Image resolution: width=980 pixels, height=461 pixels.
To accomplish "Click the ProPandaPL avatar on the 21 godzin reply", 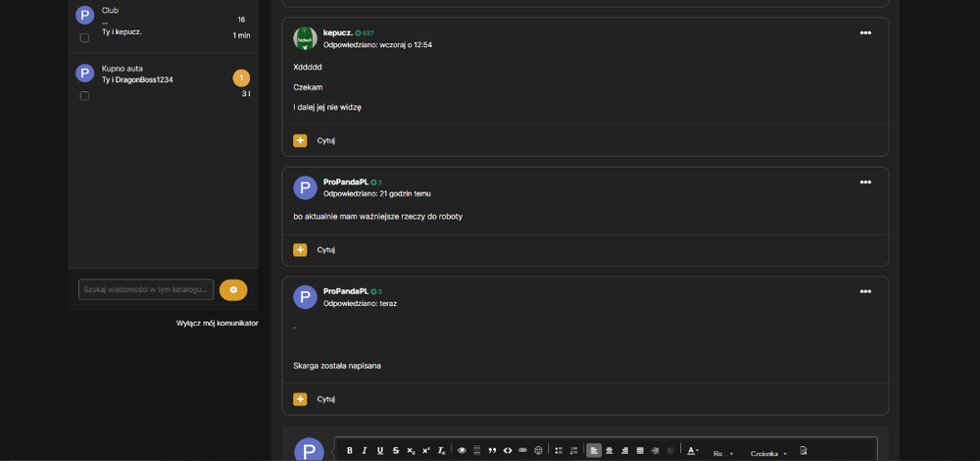I will pos(305,187).
